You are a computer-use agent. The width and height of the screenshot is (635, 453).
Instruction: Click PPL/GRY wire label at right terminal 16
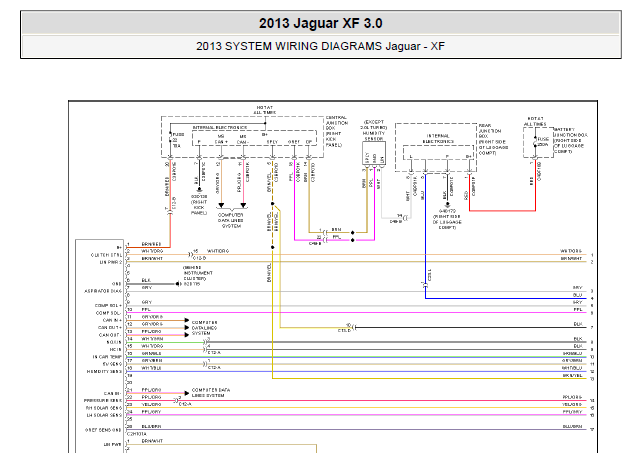[x=572, y=412]
